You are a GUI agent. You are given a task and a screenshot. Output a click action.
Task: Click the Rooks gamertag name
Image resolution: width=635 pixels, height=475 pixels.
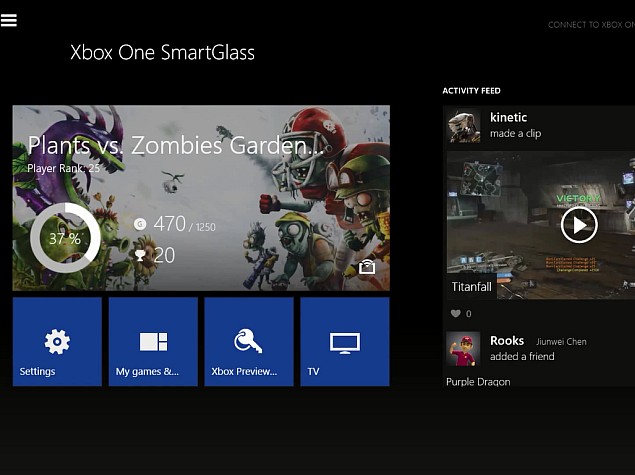coord(507,341)
